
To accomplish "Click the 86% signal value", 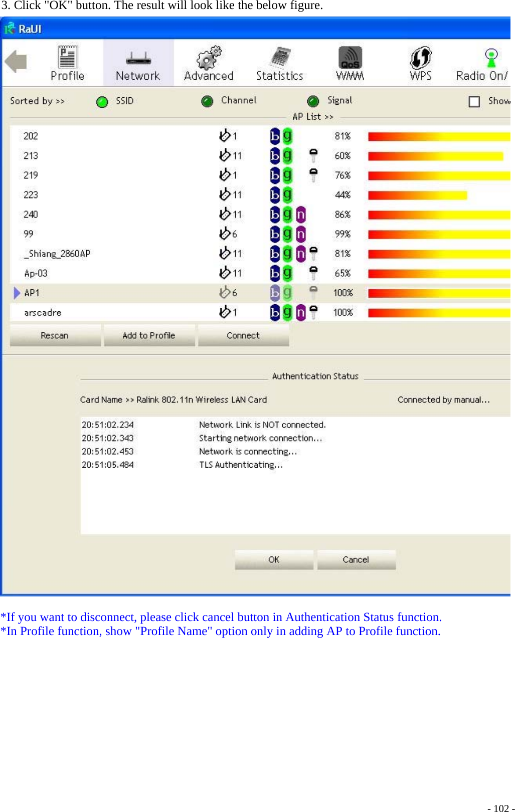I will (x=343, y=215).
